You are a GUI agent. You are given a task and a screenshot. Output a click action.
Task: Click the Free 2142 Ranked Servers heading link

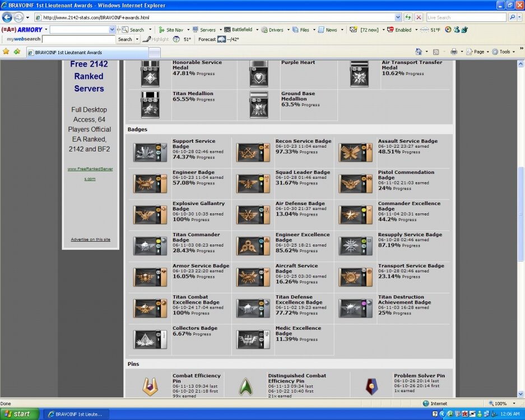89,76
